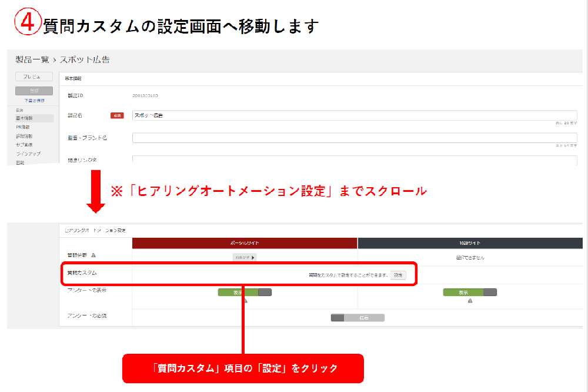Go to PR情報 section in sidebar

[x=23, y=127]
